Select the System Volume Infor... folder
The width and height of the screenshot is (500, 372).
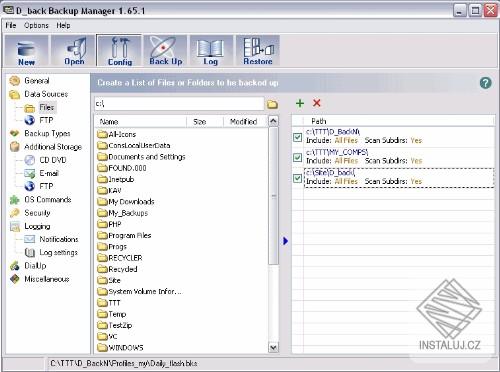[x=139, y=291]
